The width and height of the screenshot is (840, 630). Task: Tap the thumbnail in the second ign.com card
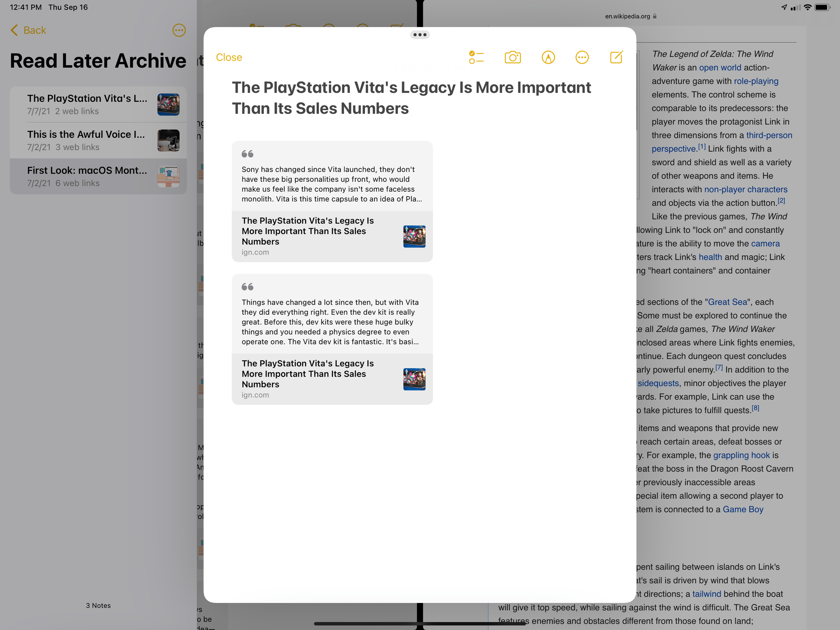pos(414,379)
